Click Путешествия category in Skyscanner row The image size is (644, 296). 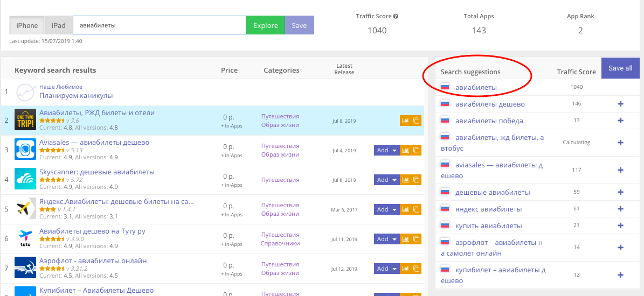[280, 180]
